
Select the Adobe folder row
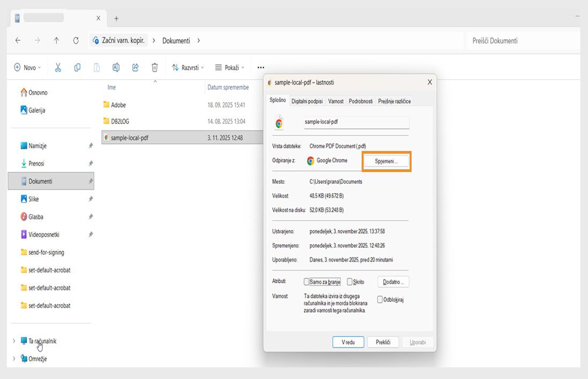[183, 105]
